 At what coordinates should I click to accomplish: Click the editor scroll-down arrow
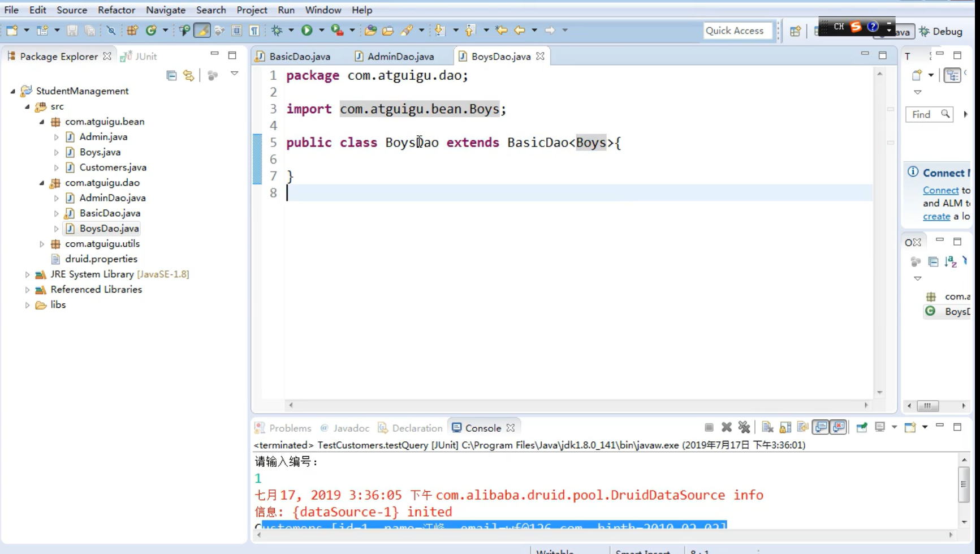879,393
